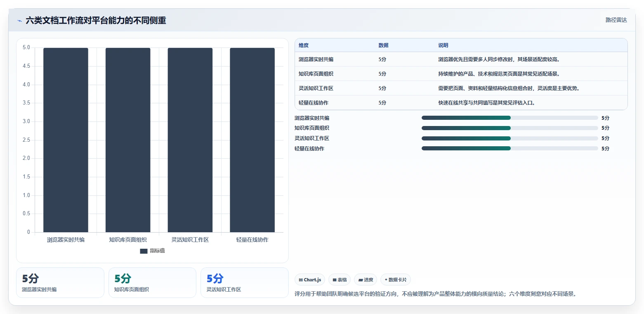
Task: Select the 进度 tag chip
Action: pos(366,280)
